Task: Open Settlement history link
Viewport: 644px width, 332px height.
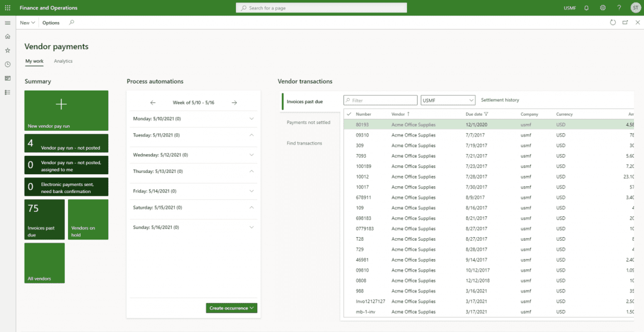Action: 500,100
